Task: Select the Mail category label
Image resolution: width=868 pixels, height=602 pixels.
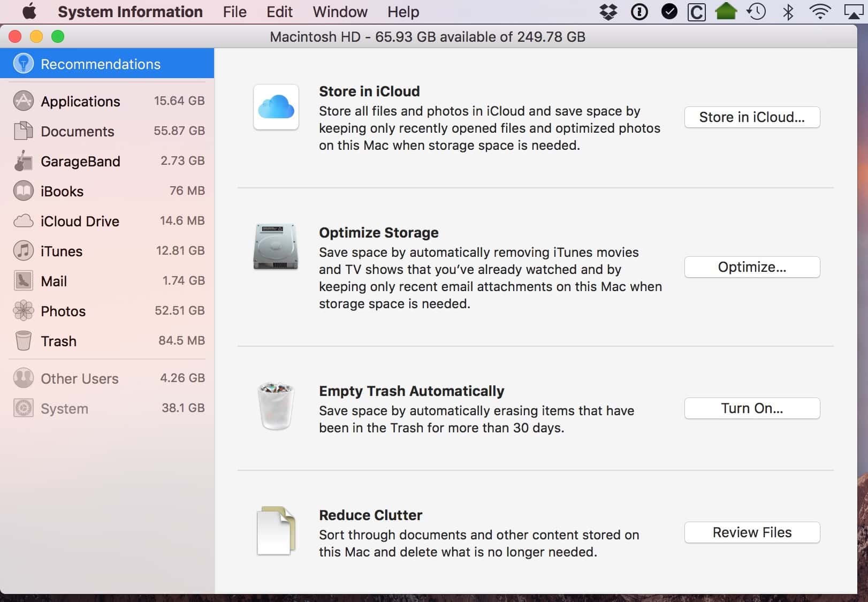Action: click(54, 281)
